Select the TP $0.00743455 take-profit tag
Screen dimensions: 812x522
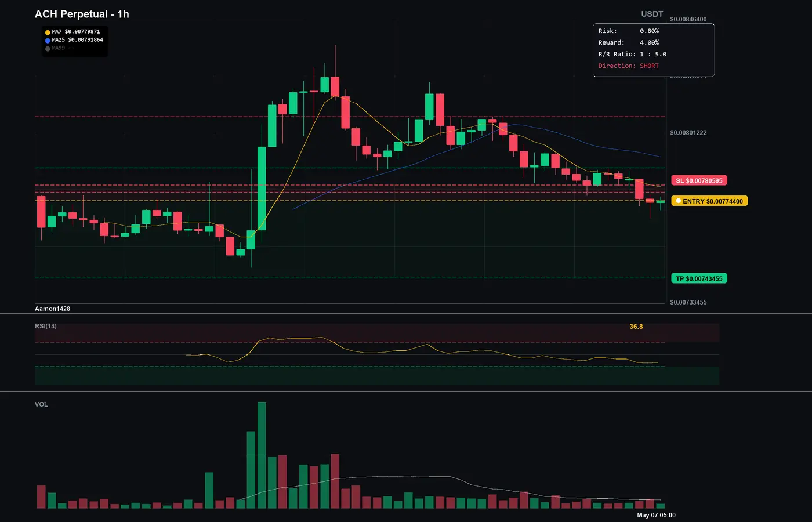(x=699, y=278)
